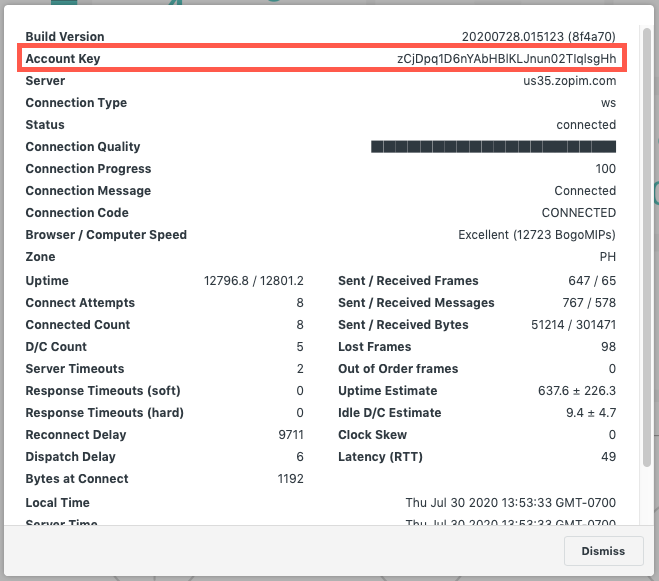This screenshot has width=659, height=581.
Task: Click the Browser / Computer Speed value
Action: pos(537,235)
